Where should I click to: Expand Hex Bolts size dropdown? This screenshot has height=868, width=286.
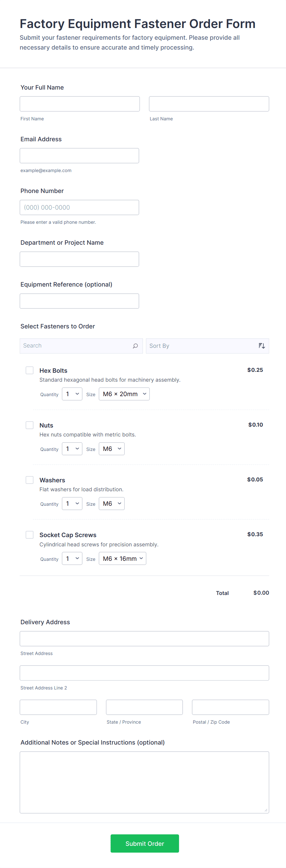click(124, 394)
